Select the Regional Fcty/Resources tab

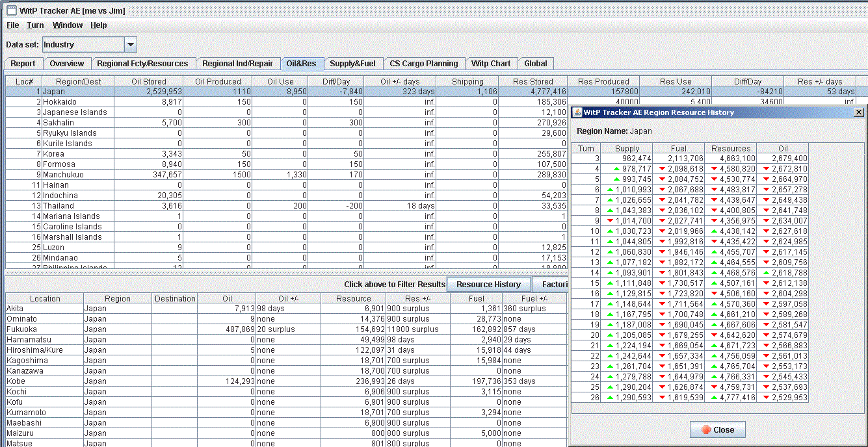(142, 64)
